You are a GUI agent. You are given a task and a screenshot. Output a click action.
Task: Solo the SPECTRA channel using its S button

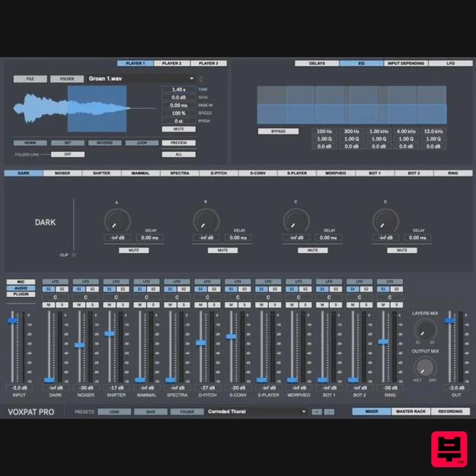pyautogui.click(x=183, y=303)
